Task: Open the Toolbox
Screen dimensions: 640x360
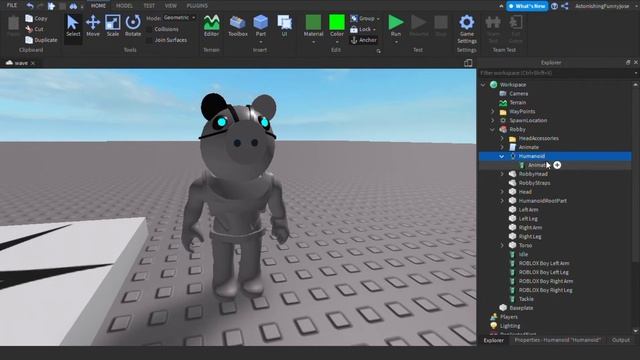Action: tap(238, 26)
